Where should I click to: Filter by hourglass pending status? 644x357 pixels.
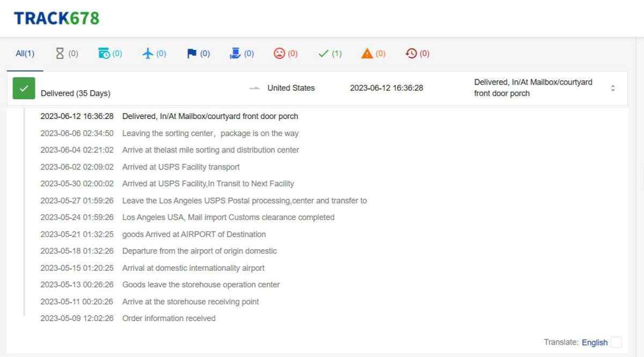pyautogui.click(x=60, y=54)
